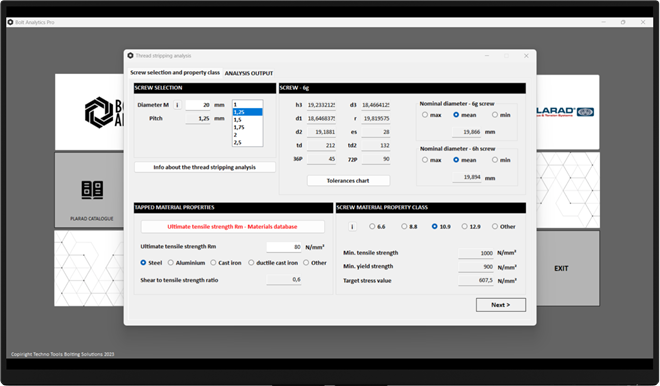Screen dimensions: 660x386
Task: Choose pitch 1 in pitch listbox
Action: [248, 104]
